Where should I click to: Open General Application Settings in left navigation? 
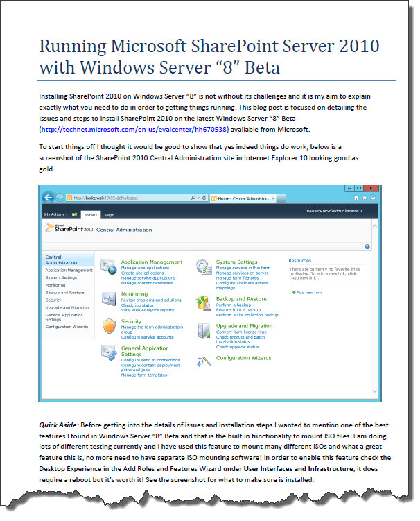[64, 317]
